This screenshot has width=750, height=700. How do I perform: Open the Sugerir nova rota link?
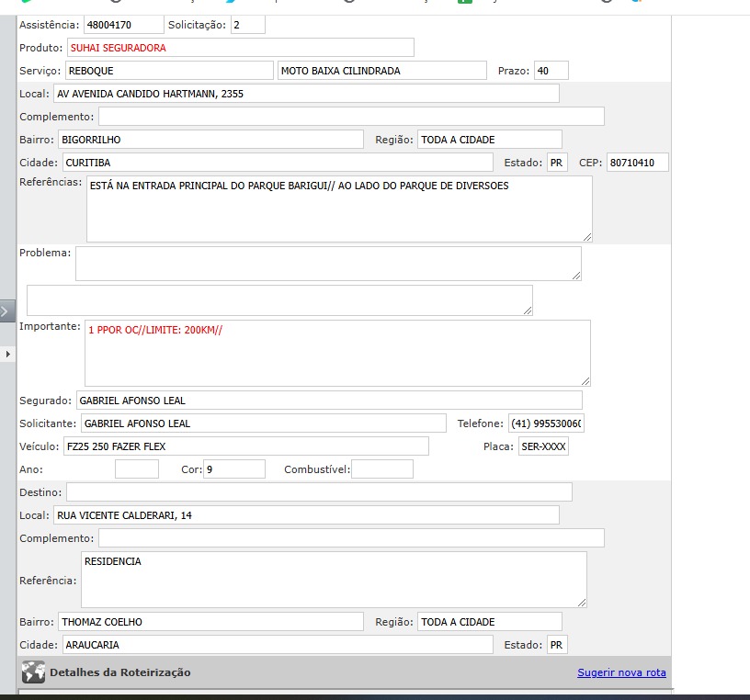pyautogui.click(x=621, y=672)
